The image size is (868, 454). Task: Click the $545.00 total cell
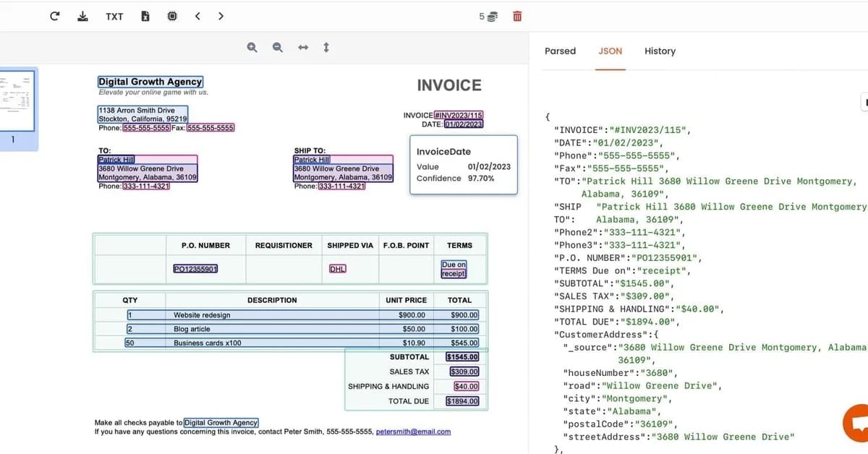point(464,343)
